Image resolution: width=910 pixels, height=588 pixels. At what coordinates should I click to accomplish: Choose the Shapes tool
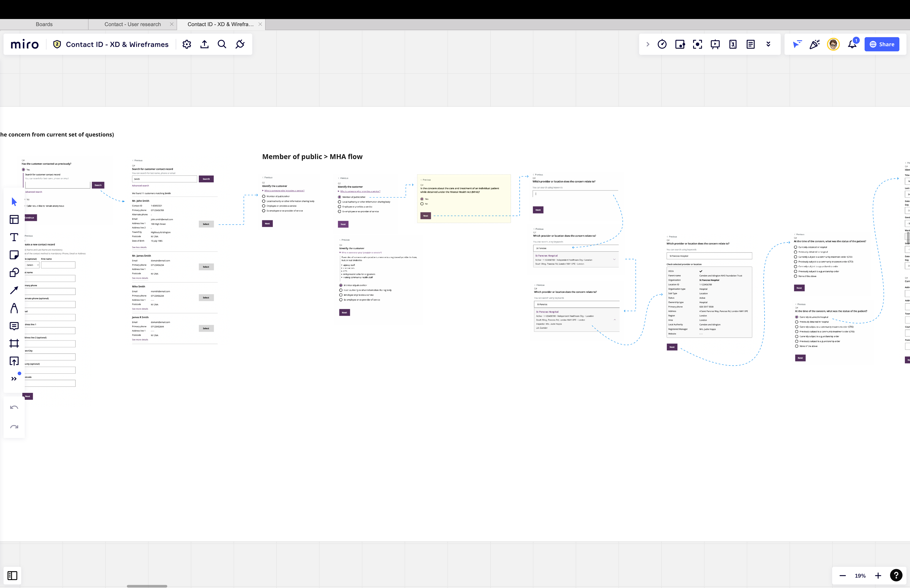coord(14,273)
